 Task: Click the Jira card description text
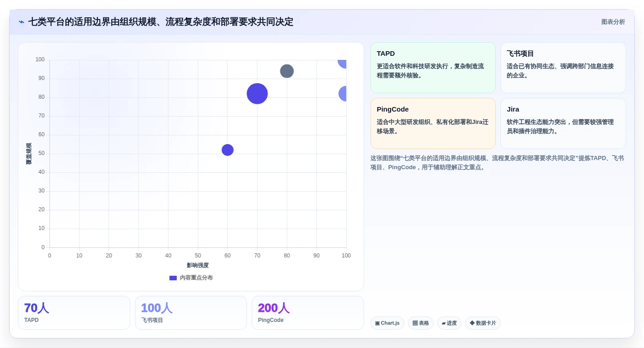point(560,127)
